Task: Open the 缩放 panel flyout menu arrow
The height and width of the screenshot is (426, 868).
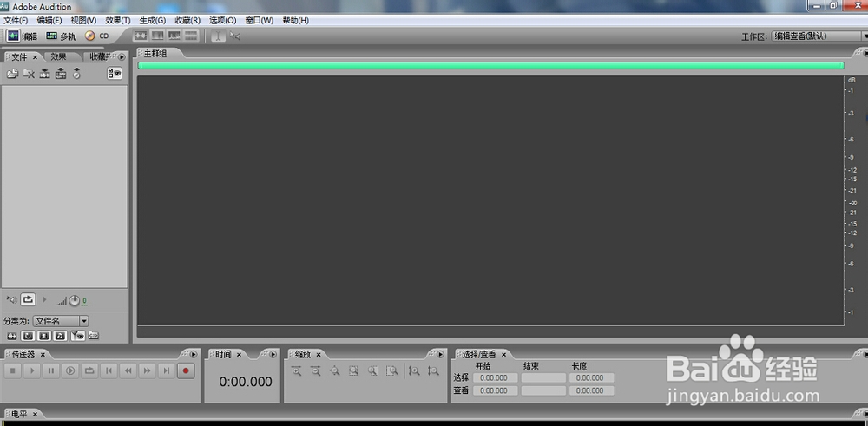Action: tap(441, 354)
